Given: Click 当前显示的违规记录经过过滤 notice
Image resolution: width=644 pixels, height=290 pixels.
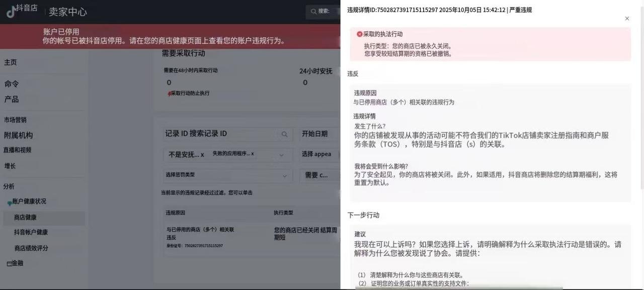Looking at the screenshot, I should pyautogui.click(x=207, y=192).
